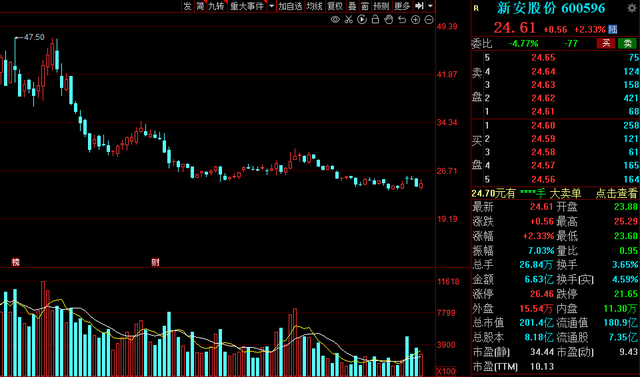This screenshot has height=377, width=640.
Task: Click the yellow R marker icon
Action: point(476,8)
